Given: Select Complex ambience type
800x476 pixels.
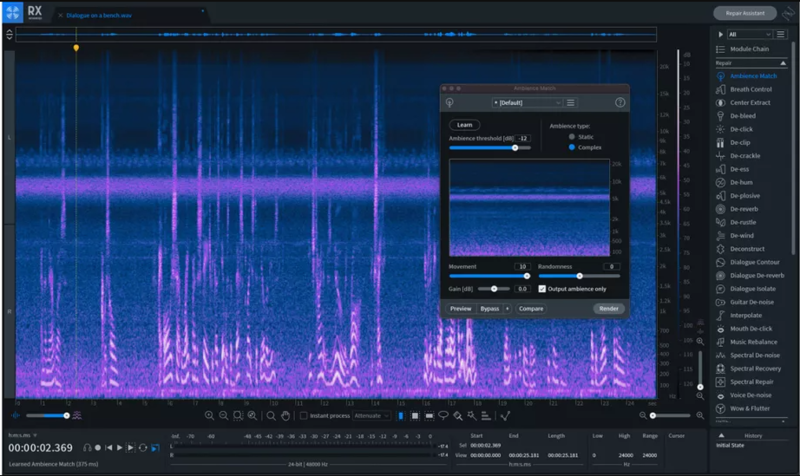Looking at the screenshot, I should pyautogui.click(x=572, y=147).
